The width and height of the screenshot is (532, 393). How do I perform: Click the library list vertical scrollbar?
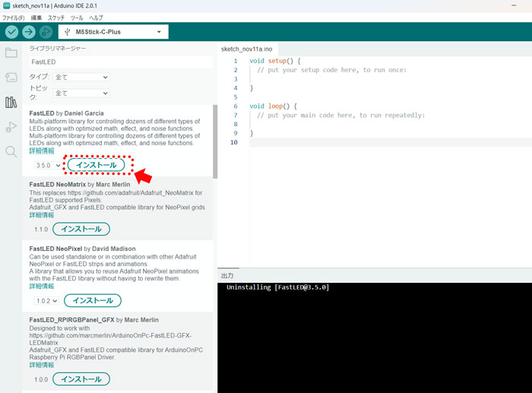click(x=215, y=141)
